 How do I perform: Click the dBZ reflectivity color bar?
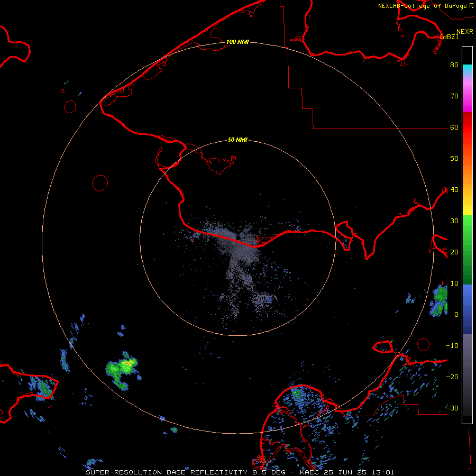tap(467, 235)
